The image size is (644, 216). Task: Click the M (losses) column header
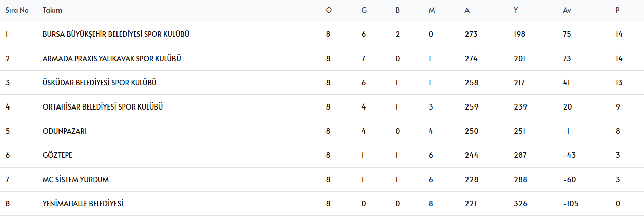coord(432,11)
